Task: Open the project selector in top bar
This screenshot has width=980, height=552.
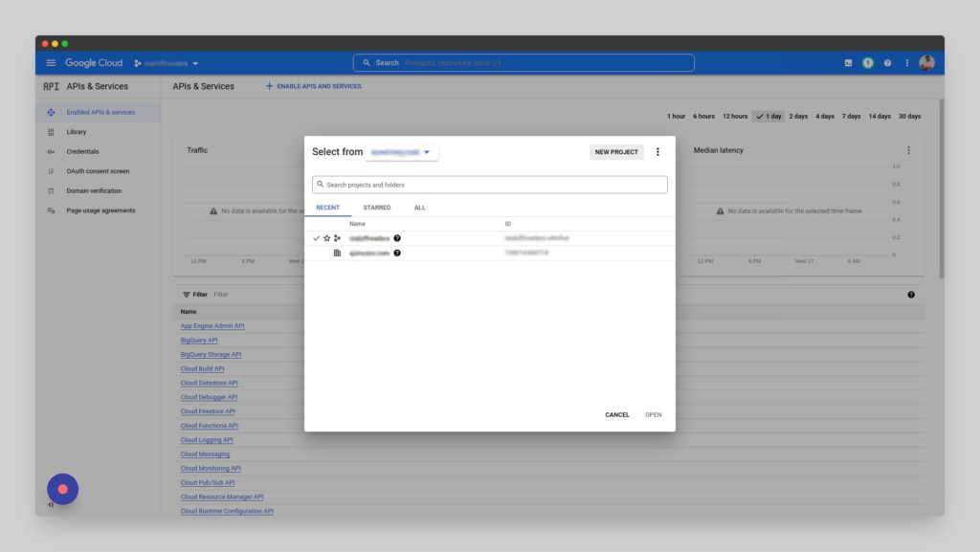Action: coord(167,63)
